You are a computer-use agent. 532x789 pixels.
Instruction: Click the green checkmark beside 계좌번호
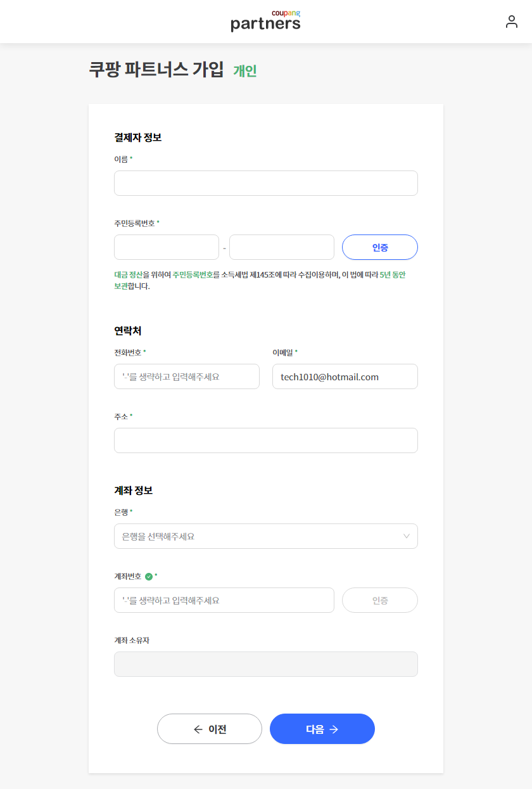pos(149,577)
